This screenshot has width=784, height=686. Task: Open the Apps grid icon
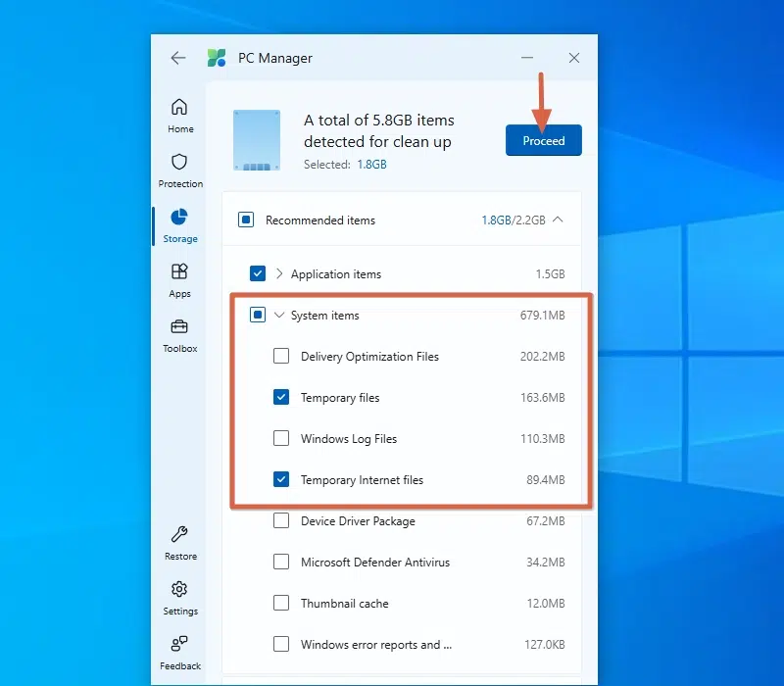pyautogui.click(x=179, y=272)
